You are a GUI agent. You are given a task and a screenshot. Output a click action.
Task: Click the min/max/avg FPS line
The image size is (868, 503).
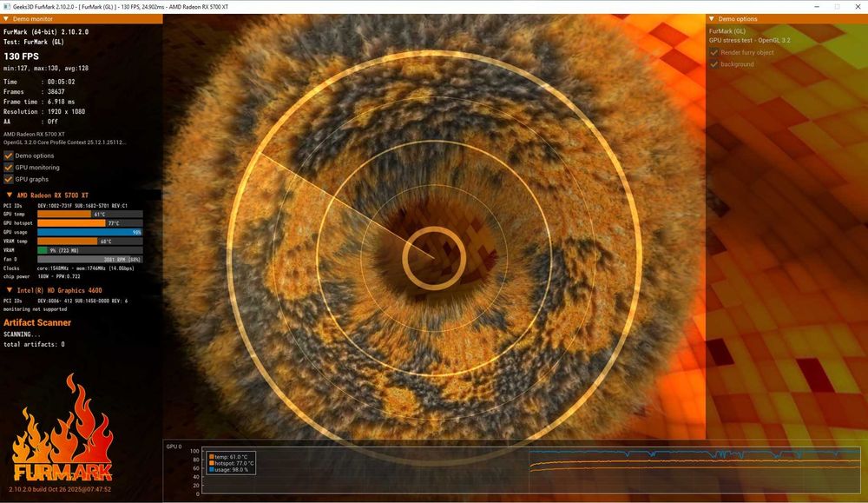click(46, 68)
